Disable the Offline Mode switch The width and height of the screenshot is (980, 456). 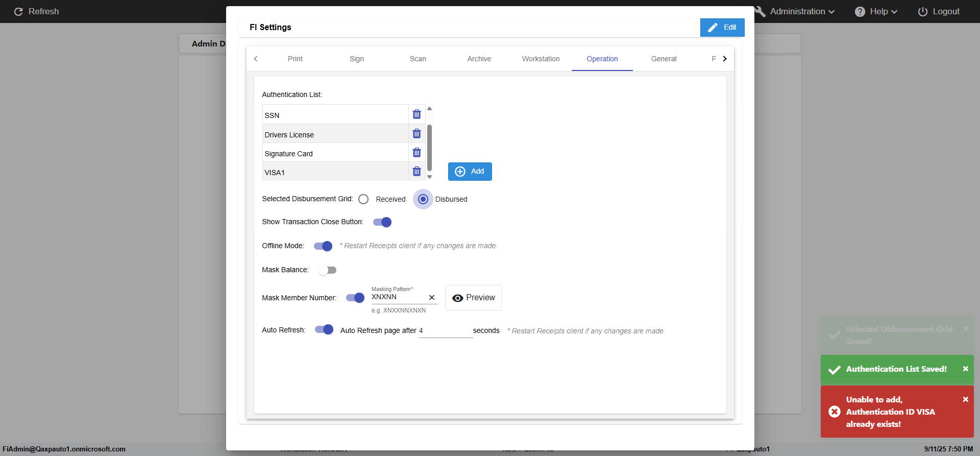[x=323, y=246]
